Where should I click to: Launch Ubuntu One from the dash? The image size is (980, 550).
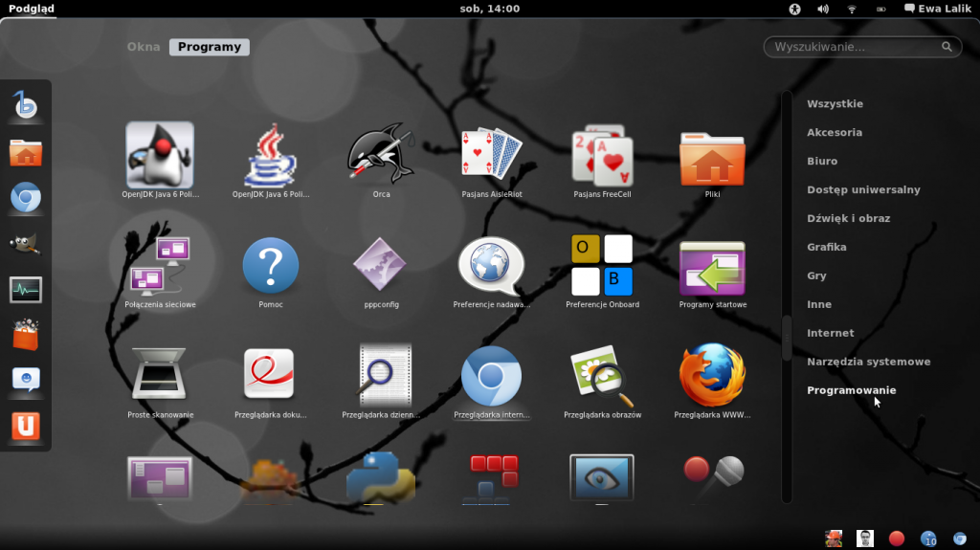(x=26, y=426)
